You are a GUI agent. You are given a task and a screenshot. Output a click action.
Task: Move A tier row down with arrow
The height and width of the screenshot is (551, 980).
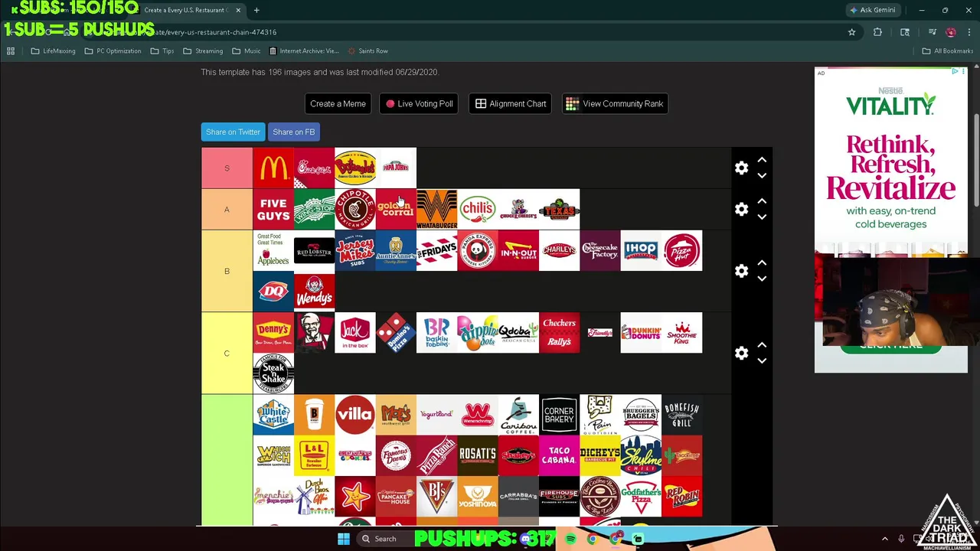(x=762, y=217)
